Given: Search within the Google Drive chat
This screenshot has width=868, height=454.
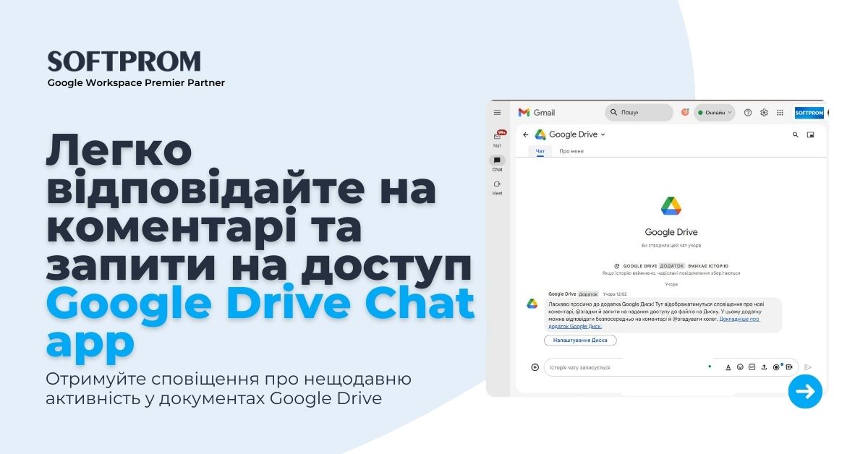Looking at the screenshot, I should 796,134.
